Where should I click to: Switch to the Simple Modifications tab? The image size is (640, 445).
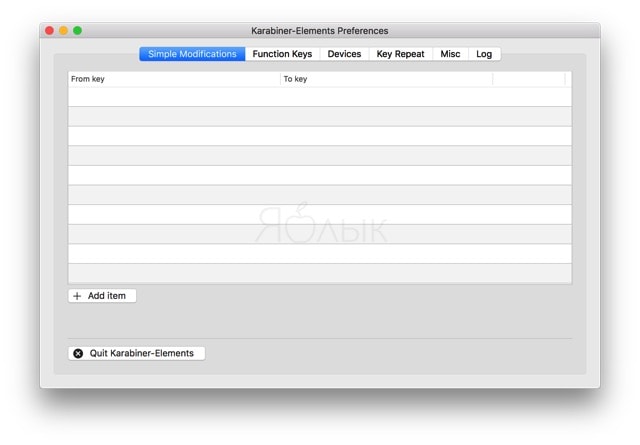coord(192,54)
